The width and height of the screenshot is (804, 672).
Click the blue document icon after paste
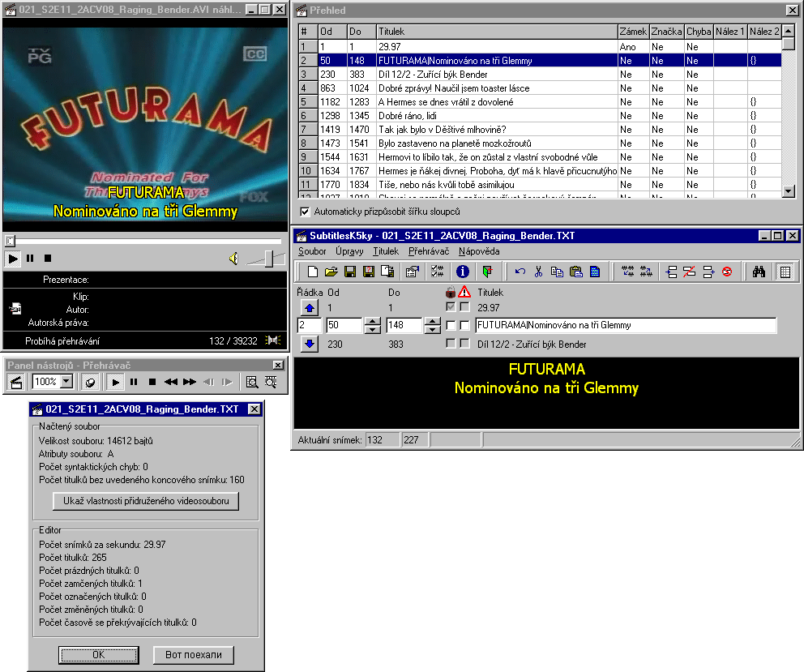pyautogui.click(x=595, y=272)
